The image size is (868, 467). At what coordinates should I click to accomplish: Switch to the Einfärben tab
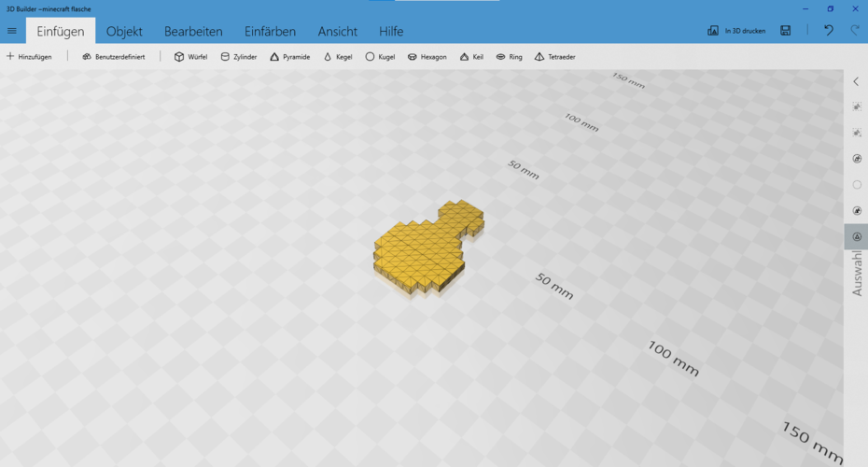(x=270, y=31)
